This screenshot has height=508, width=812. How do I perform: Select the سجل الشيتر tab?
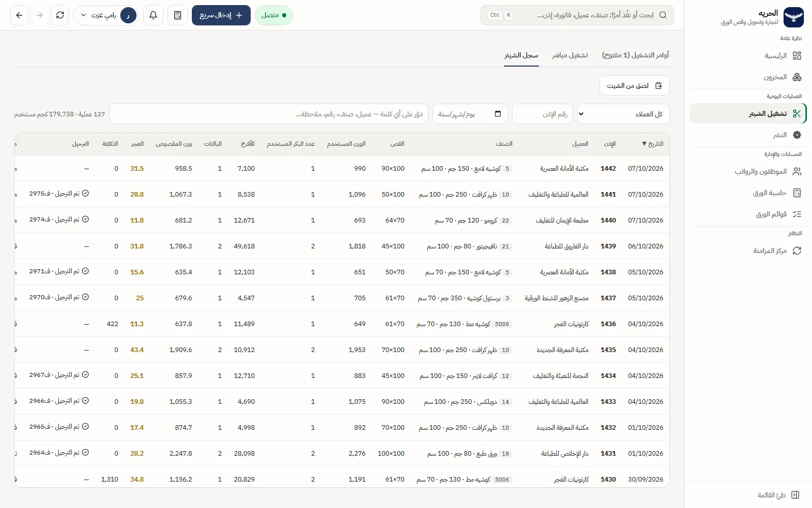pos(521,55)
